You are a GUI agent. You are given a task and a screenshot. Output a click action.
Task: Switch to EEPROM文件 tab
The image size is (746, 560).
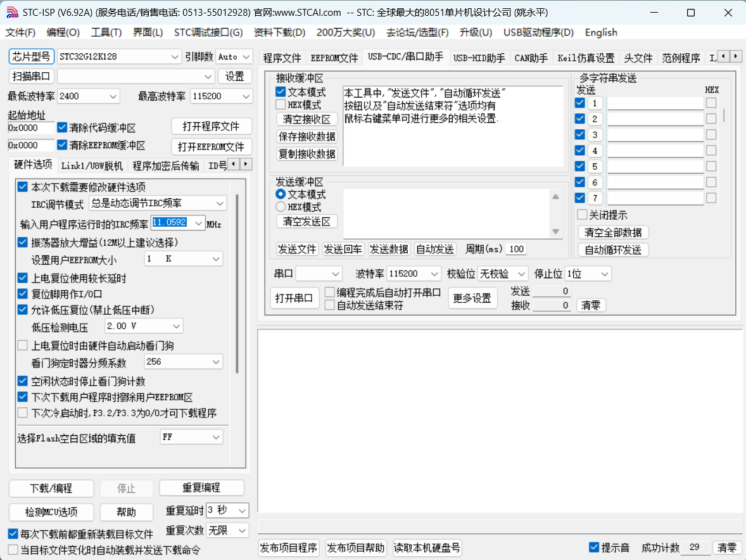click(x=334, y=58)
